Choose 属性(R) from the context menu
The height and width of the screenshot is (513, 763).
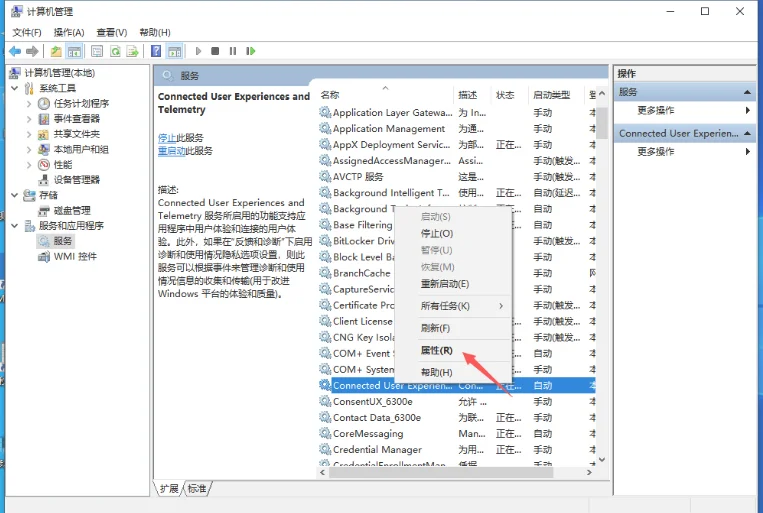click(436, 351)
